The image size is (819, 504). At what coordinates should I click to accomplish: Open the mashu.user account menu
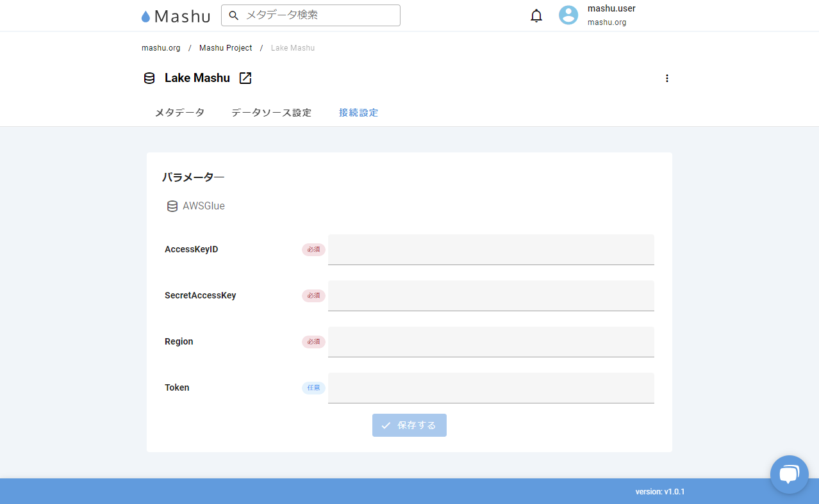coord(611,9)
